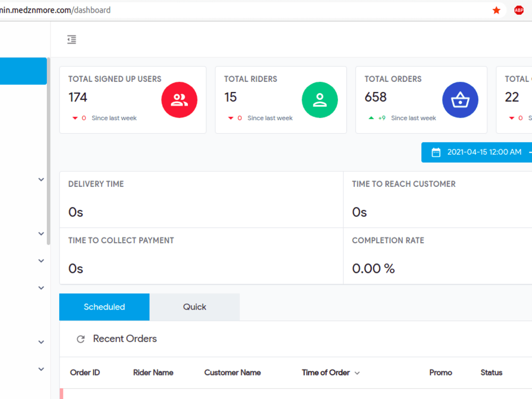
Task: Select the highlighted blue sidebar item
Action: pyautogui.click(x=23, y=71)
